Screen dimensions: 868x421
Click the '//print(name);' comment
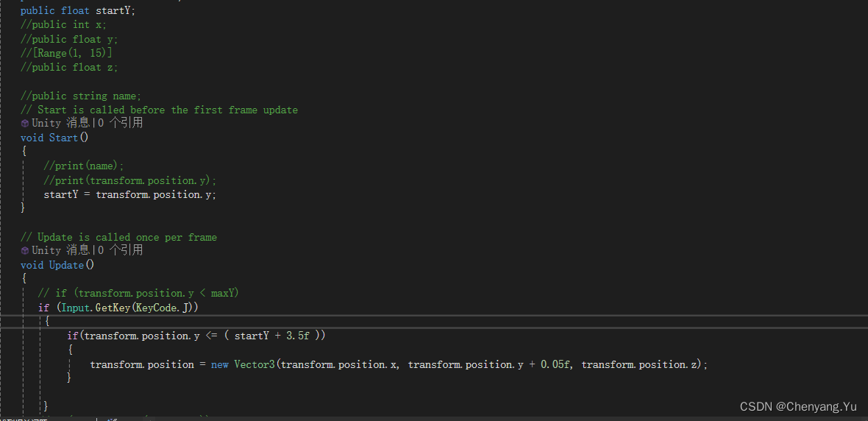pyautogui.click(x=84, y=166)
